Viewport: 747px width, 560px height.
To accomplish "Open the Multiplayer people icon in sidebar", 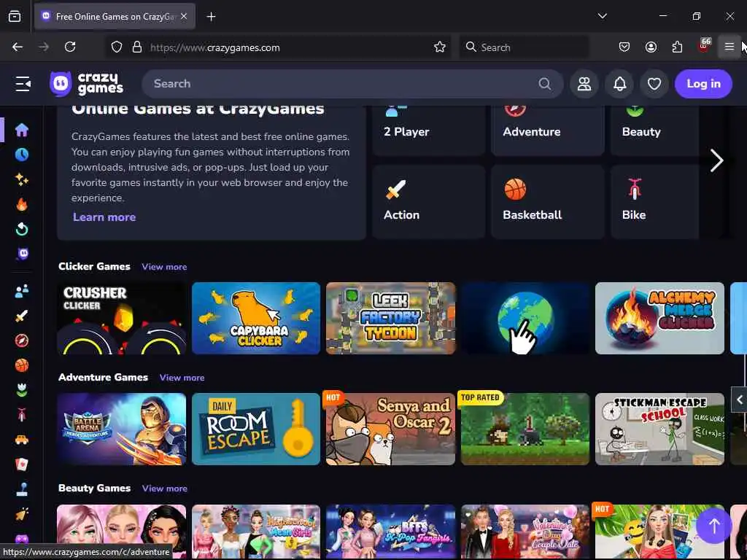I will (22, 291).
